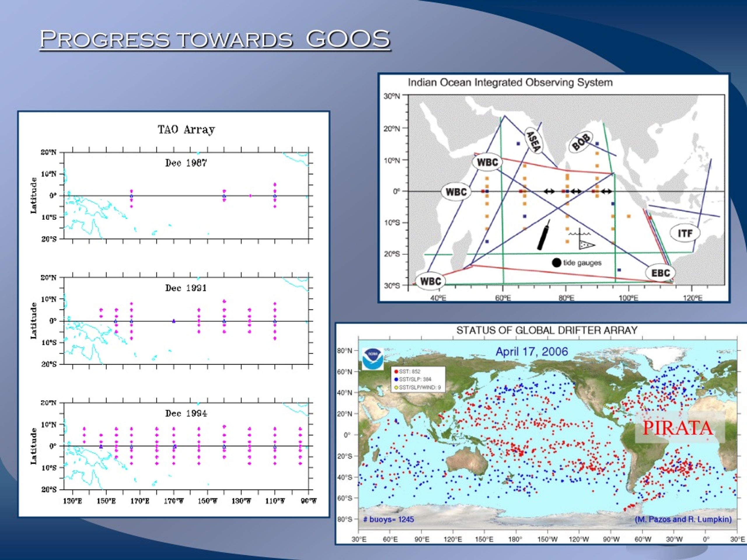Select the Indian Ocean map figure
747x560 pixels.
click(554, 188)
